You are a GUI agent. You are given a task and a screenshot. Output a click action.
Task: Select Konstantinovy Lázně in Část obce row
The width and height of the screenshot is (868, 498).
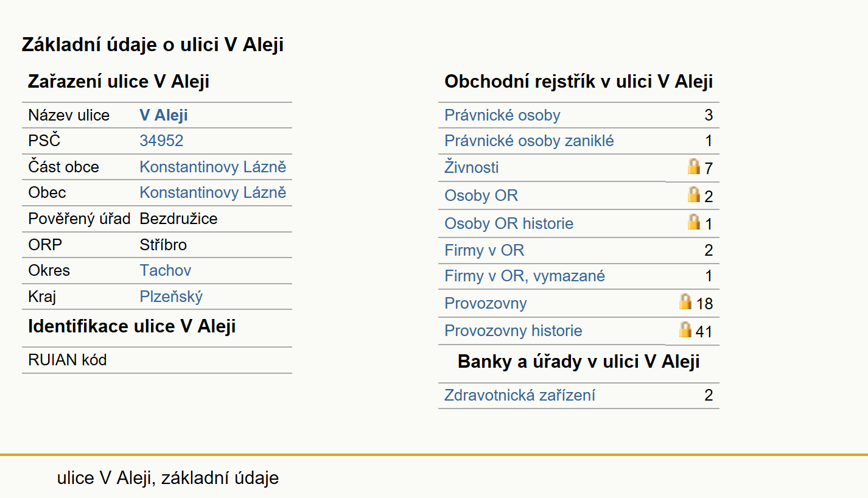212,167
